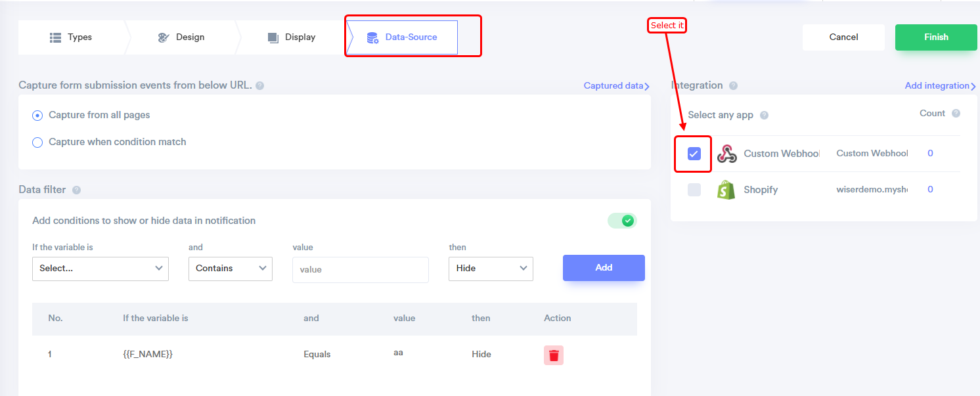
Task: Select Capture when condition match radio
Action: (x=37, y=143)
